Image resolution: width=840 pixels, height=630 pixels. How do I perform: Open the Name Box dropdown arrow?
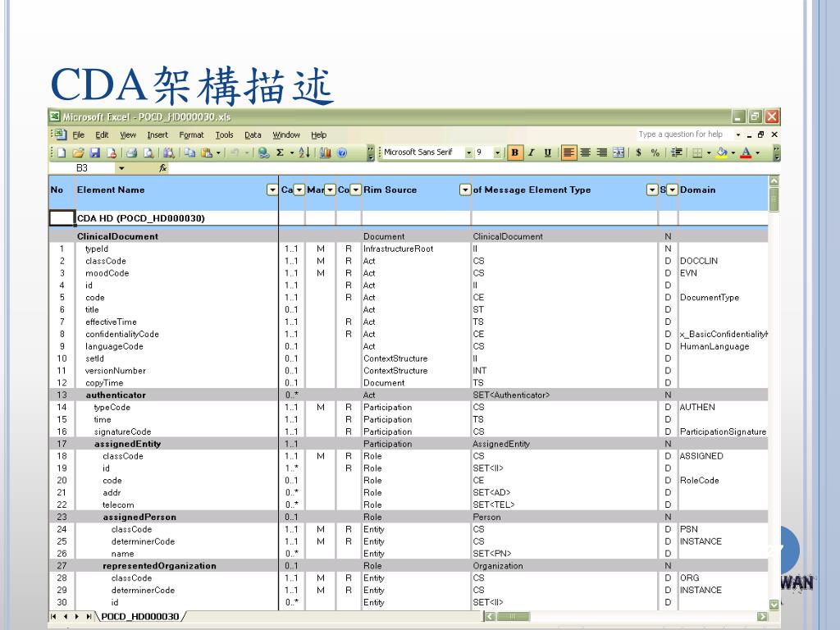[121, 168]
